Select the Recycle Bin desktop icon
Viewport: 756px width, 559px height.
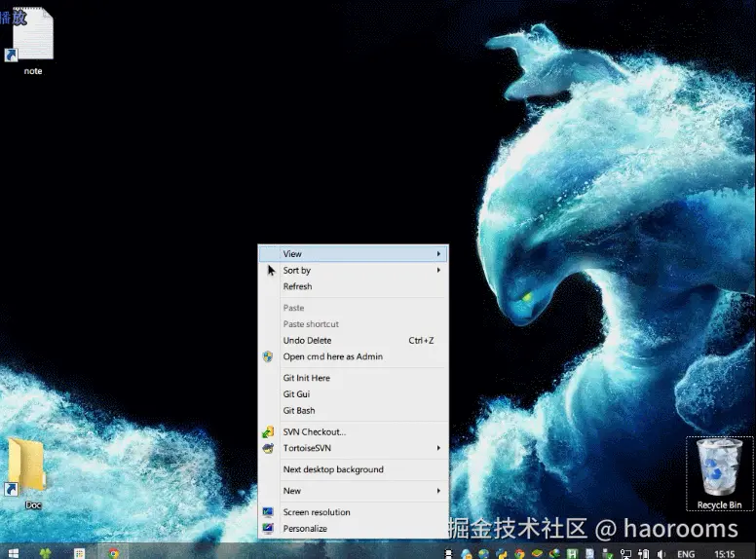coord(719,473)
